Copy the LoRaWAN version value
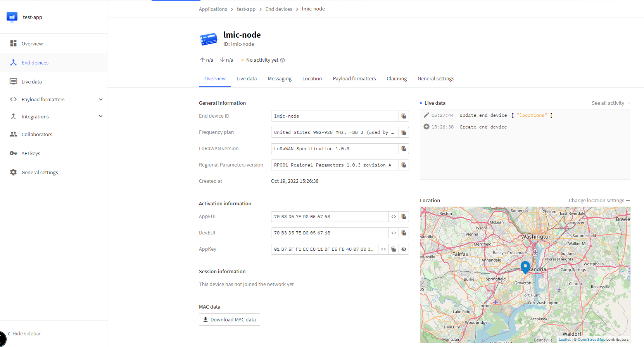Screen dimensions: 644x347 coord(404,149)
